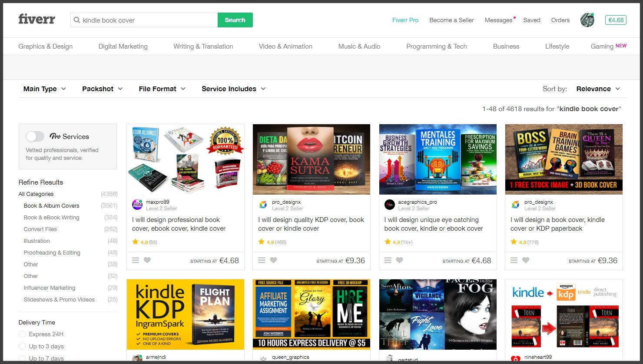Favorite the quality KDP cover gig

273,260
